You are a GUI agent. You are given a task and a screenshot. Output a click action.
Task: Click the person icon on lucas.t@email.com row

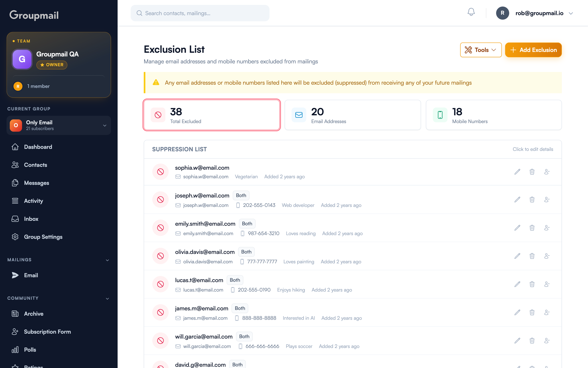[547, 284]
